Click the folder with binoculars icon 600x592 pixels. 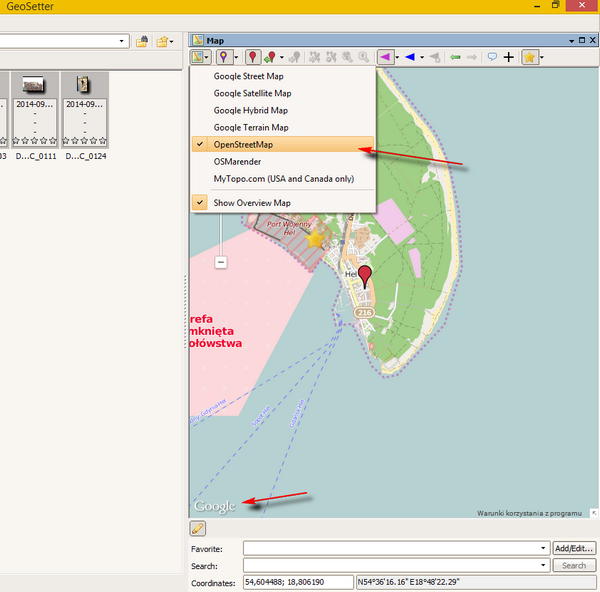[x=142, y=41]
